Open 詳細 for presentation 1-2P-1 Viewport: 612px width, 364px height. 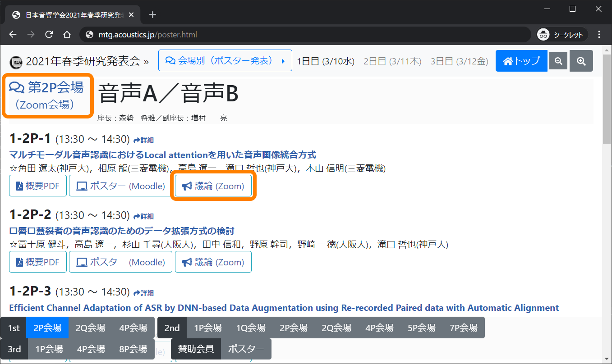click(x=144, y=140)
